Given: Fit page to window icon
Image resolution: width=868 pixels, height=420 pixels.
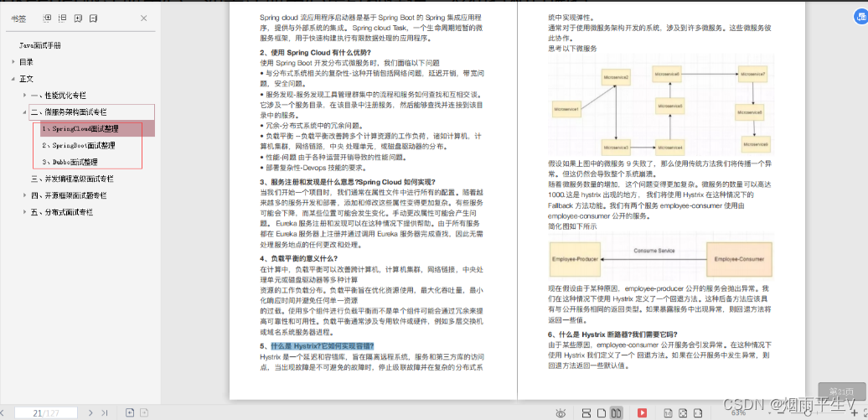Looking at the screenshot, I should (x=683, y=412).
